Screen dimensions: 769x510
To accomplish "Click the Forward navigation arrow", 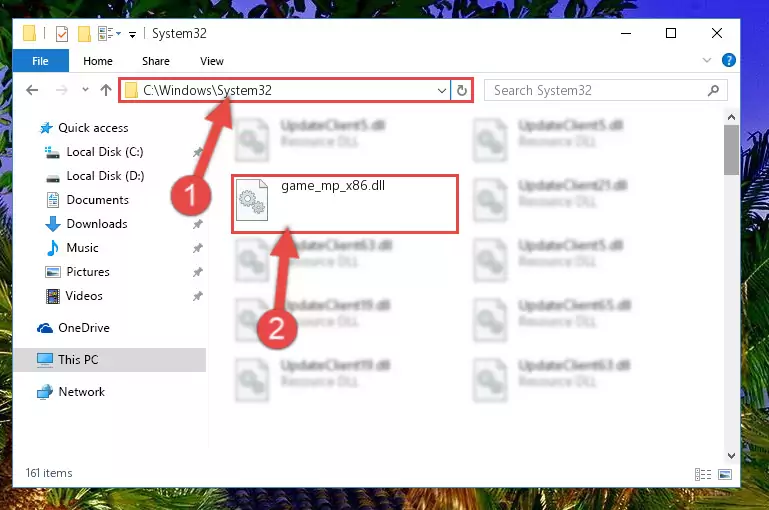I will pyautogui.click(x=61, y=90).
